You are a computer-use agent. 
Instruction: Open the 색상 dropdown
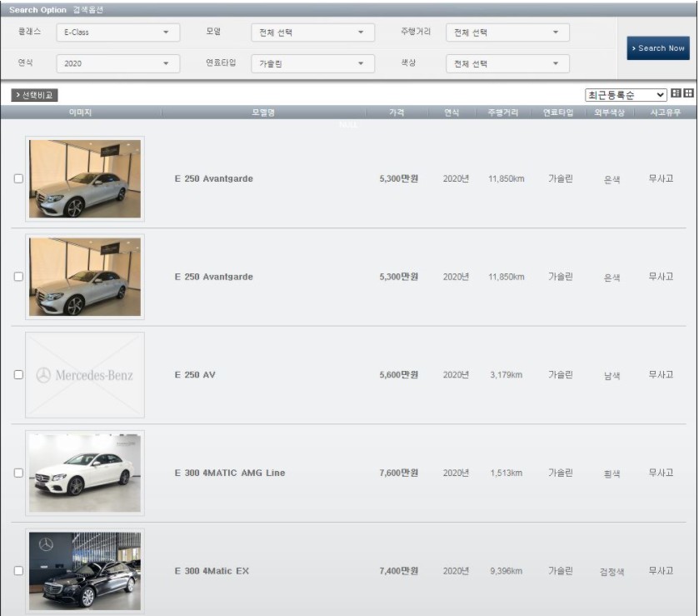[507, 63]
